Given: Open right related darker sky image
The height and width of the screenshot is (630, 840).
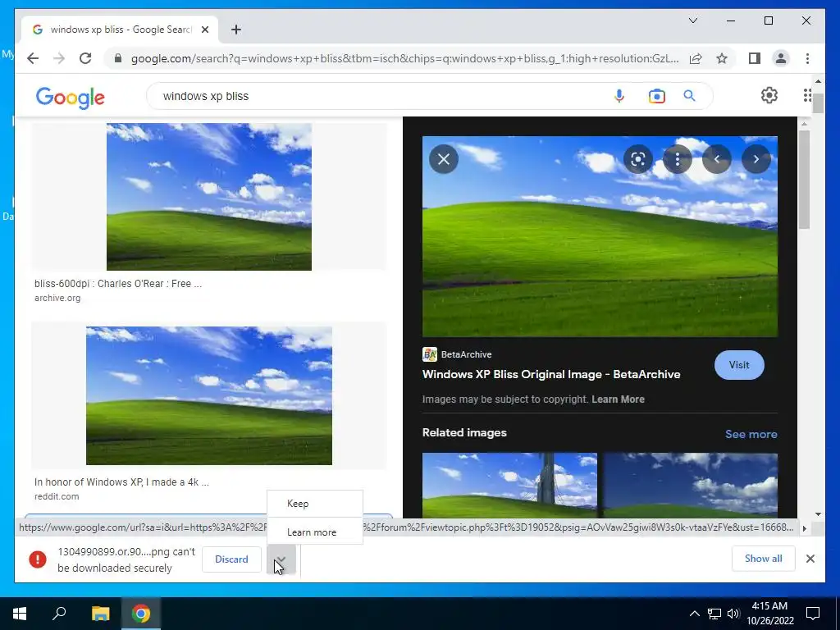Looking at the screenshot, I should [691, 485].
